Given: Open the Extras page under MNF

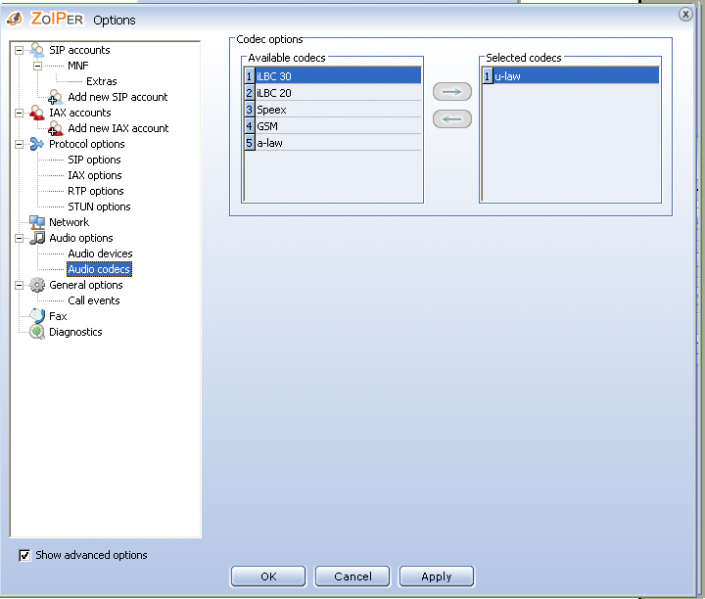Looking at the screenshot, I should [x=101, y=81].
